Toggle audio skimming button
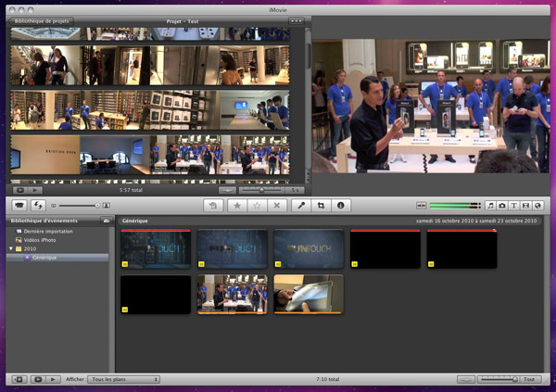This screenshot has width=556, height=392. click(422, 206)
